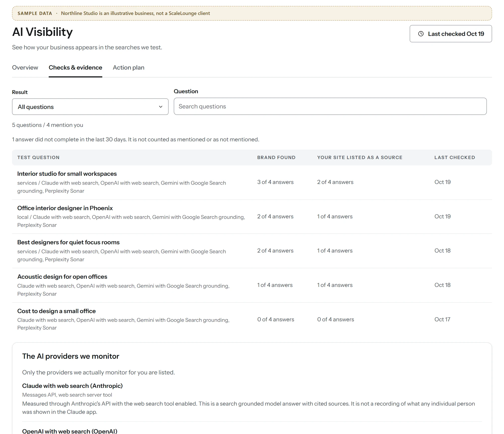
Task: Click The AI providers we monitor heading
Action: click(x=71, y=356)
